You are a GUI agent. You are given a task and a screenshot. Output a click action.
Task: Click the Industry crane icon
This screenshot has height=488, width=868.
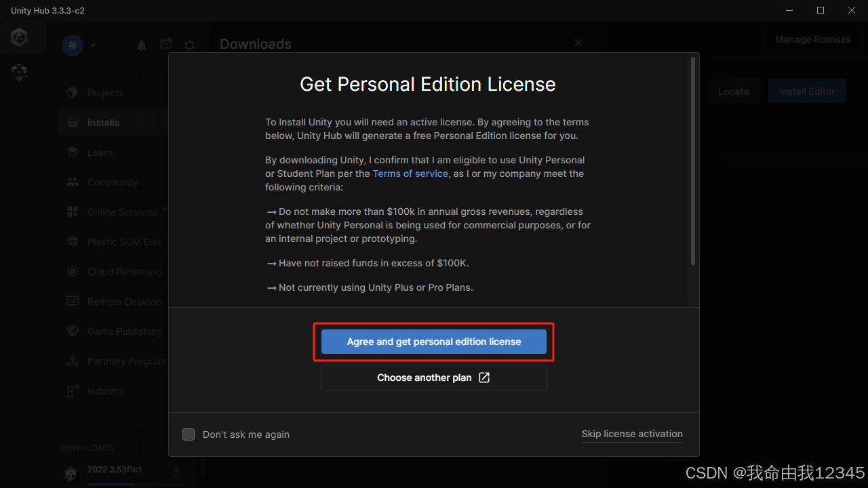pyautogui.click(x=73, y=391)
